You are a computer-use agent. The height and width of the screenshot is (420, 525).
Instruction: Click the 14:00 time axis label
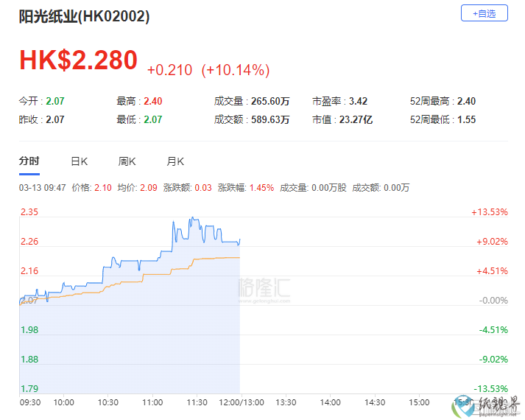(x=330, y=402)
